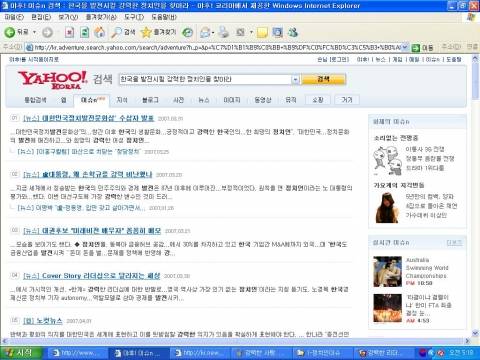Image resolution: width=480 pixels, height=360 pixels.
Task: Open the Messenger people icon
Action: (x=293, y=32)
